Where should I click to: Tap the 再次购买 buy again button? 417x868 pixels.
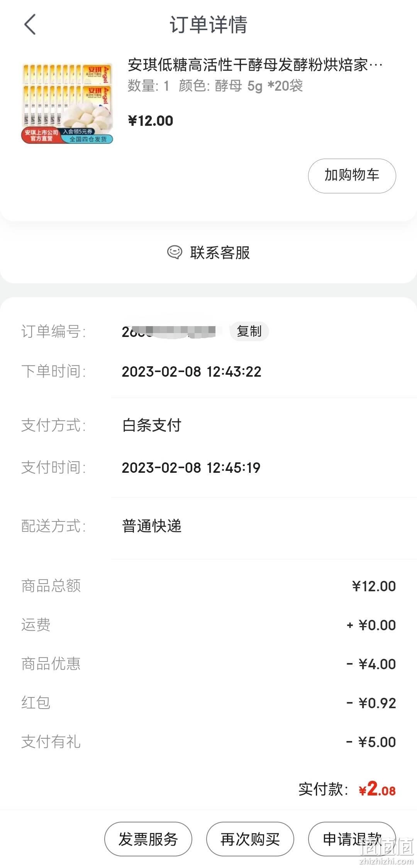click(250, 839)
